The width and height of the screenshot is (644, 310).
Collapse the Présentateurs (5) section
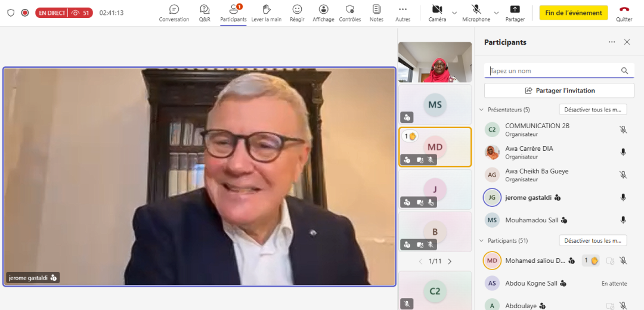coord(481,110)
